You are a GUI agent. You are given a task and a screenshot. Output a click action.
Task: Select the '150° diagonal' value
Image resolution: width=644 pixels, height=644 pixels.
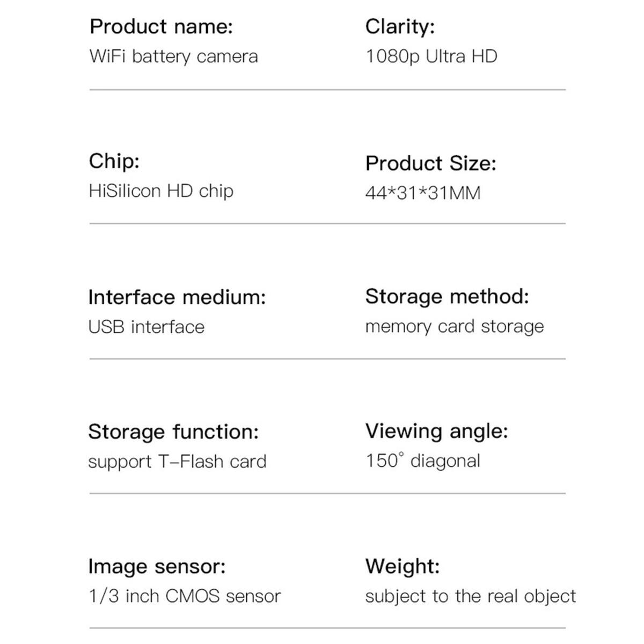pyautogui.click(x=423, y=460)
